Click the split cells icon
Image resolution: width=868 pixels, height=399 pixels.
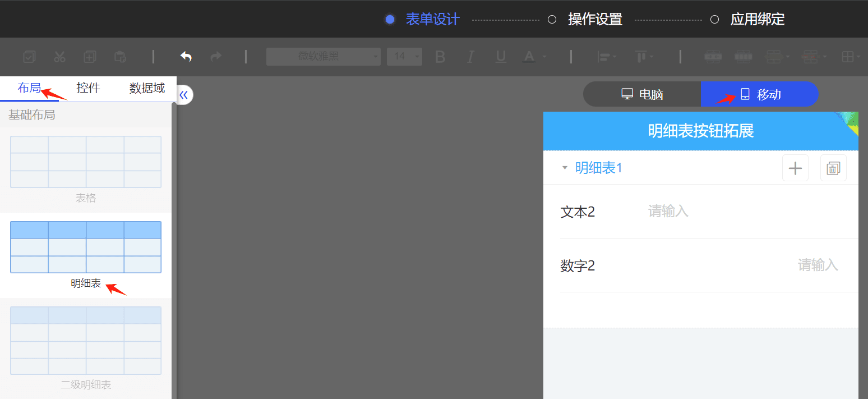[x=743, y=57]
